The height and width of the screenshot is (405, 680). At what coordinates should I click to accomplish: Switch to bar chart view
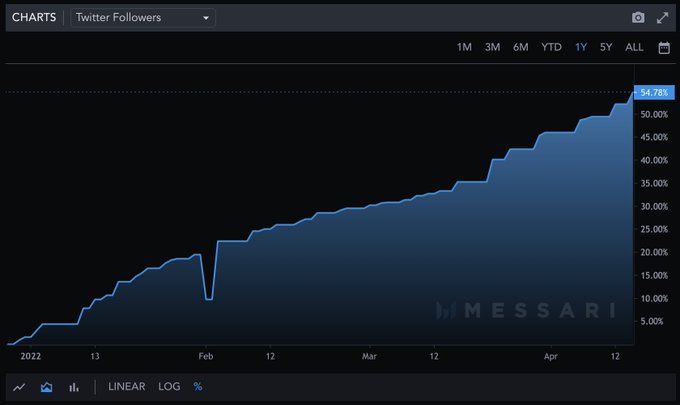point(74,387)
